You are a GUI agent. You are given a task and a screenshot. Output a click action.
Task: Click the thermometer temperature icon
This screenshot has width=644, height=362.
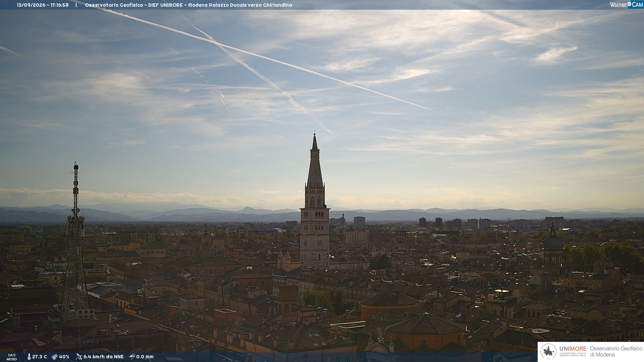tap(29, 357)
